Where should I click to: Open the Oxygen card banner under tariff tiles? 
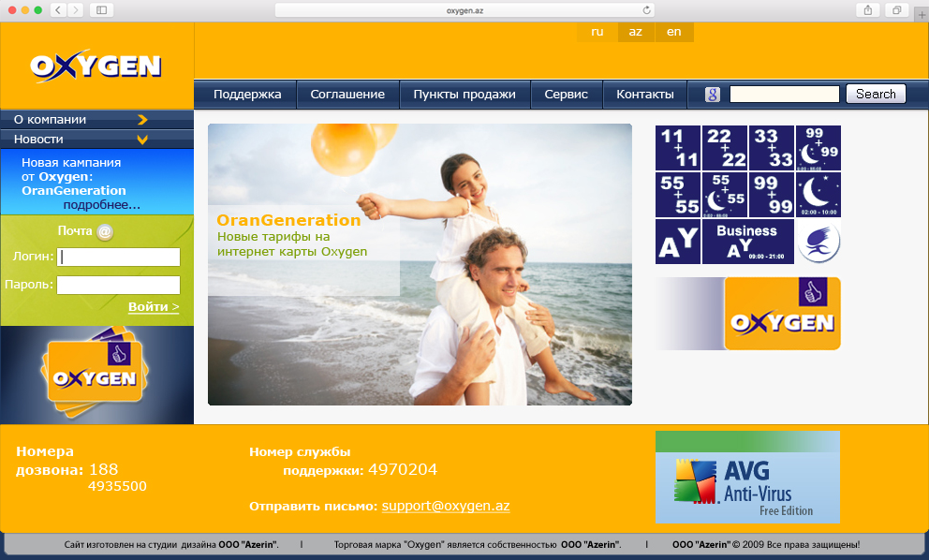747,314
